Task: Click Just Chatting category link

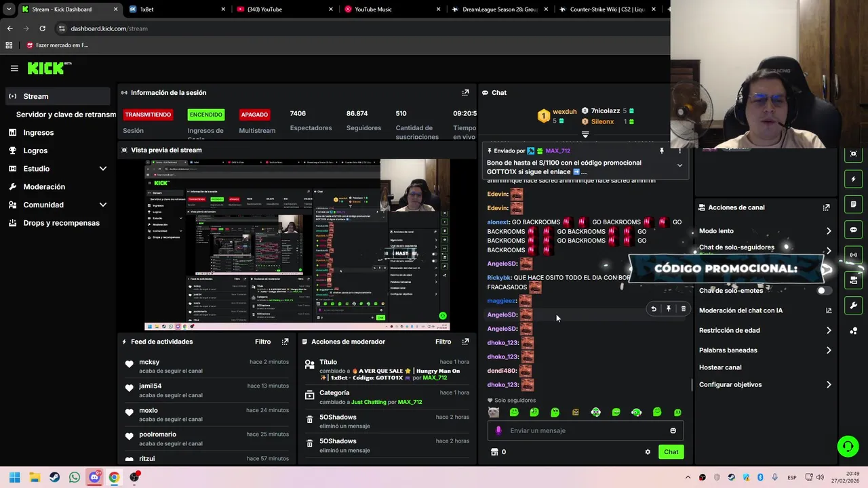Action: (x=368, y=402)
